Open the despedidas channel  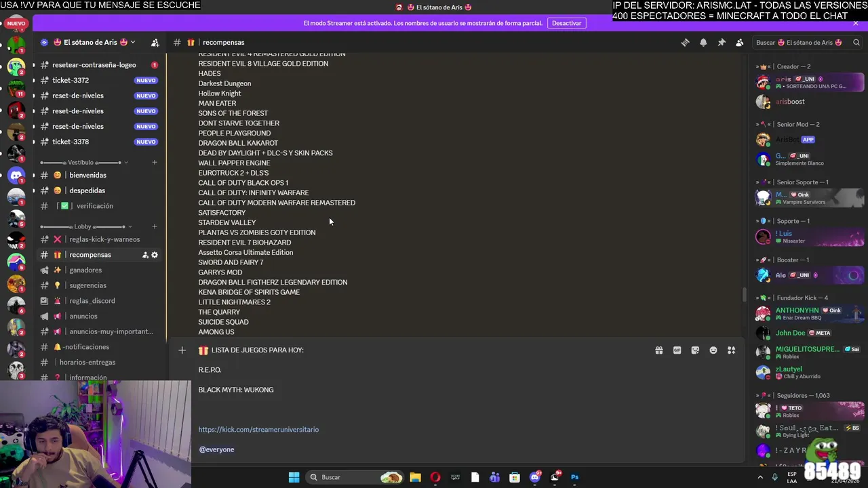pyautogui.click(x=99, y=190)
